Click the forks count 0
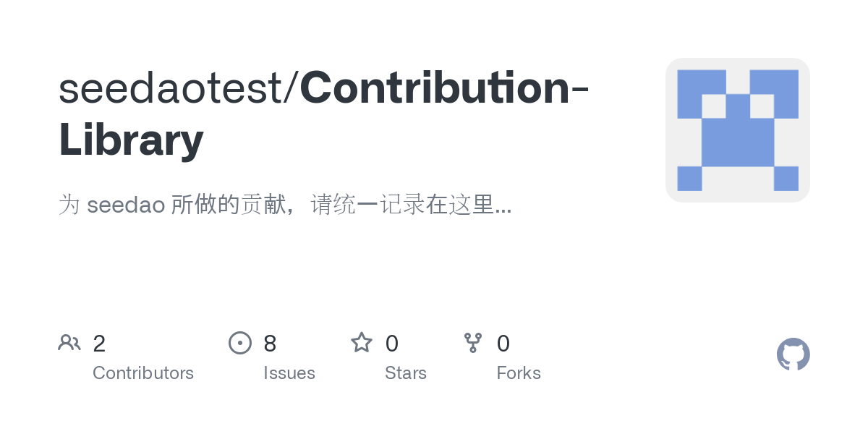 coord(503,344)
